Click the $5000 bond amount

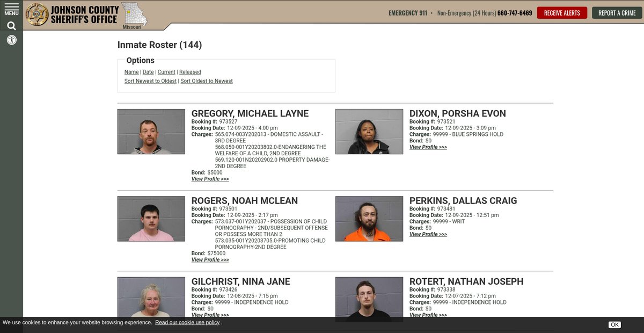click(215, 173)
